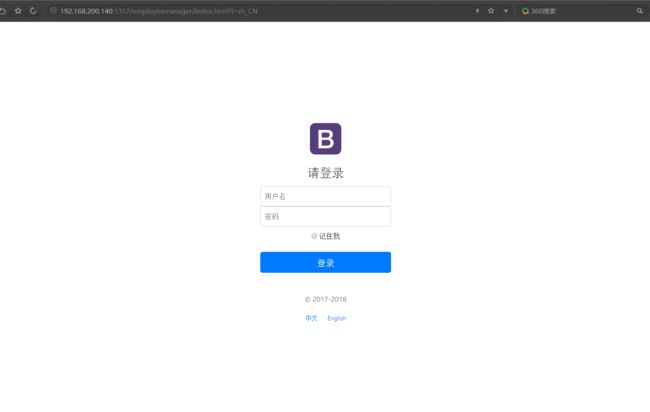Click the bookmark star beside refresh
This screenshot has height=412, width=650.
pos(18,11)
